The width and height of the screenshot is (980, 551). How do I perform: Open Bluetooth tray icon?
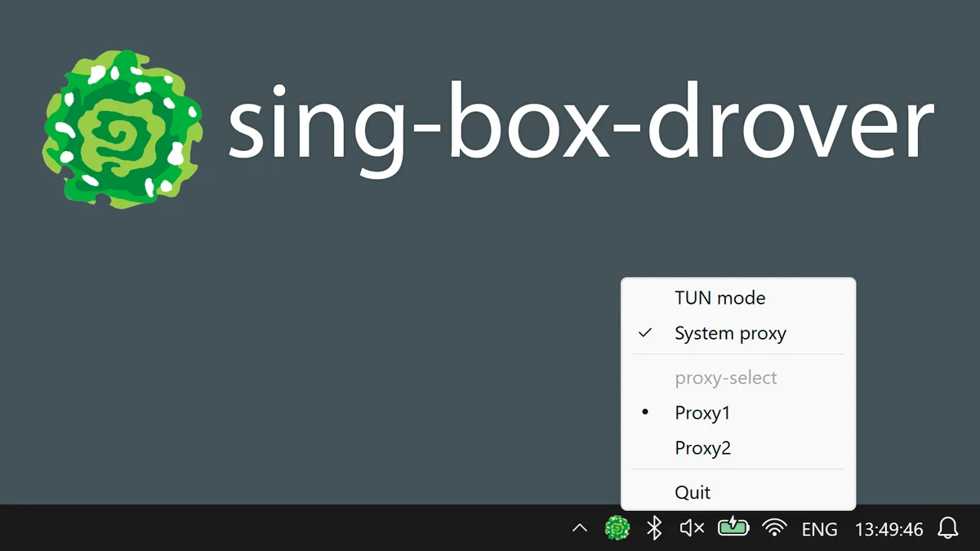tap(653, 528)
